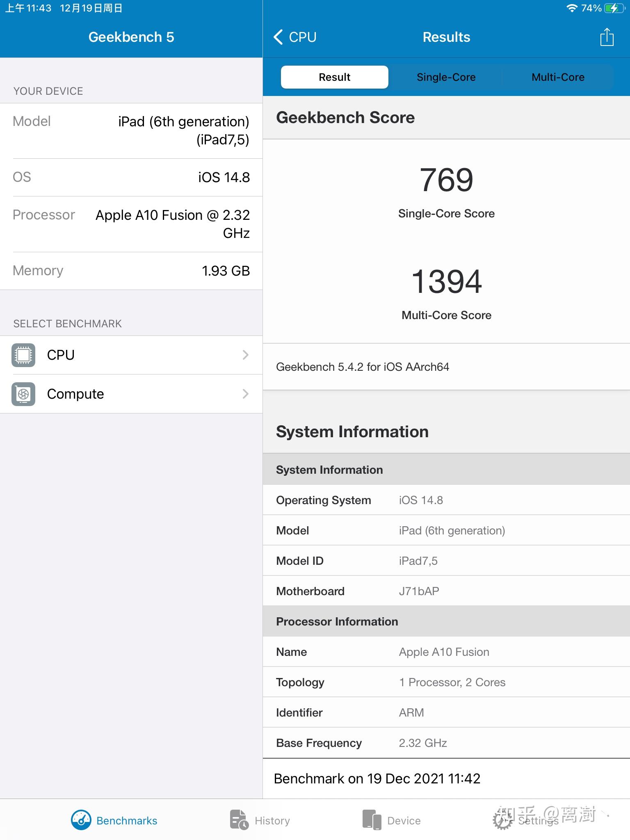Tap the Processor Information section header

tap(446, 621)
